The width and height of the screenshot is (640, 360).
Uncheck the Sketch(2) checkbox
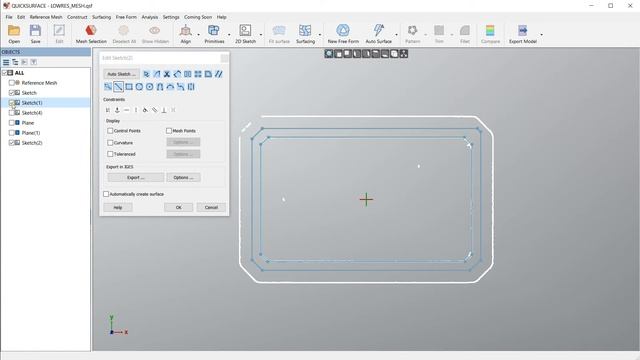(12, 142)
